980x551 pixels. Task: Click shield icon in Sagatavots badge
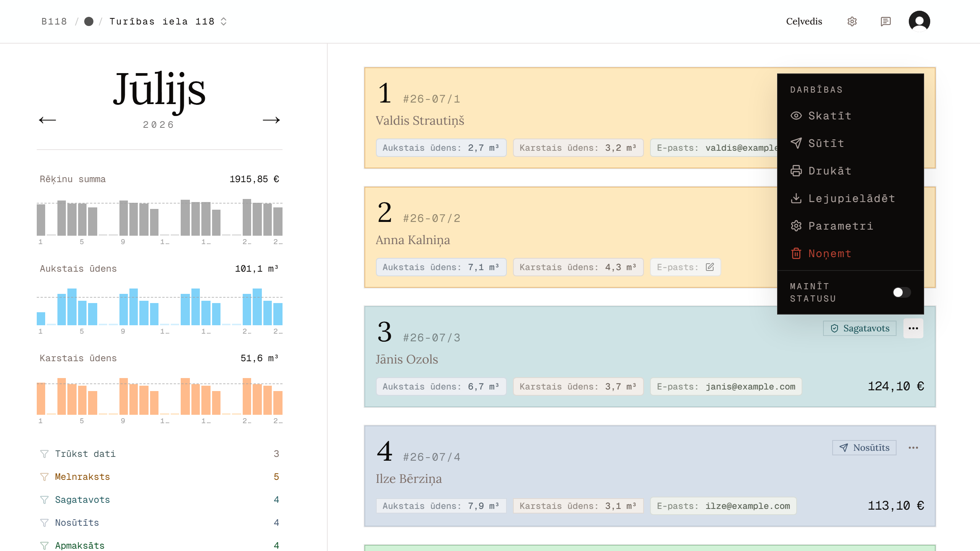(835, 328)
